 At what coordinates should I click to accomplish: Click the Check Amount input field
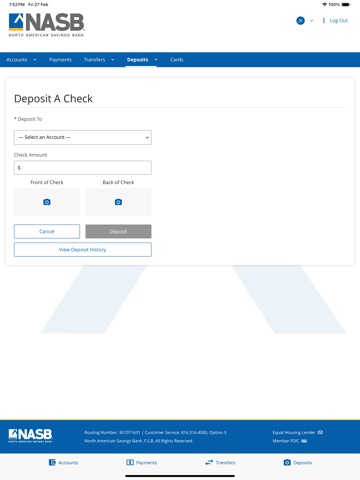pos(83,168)
